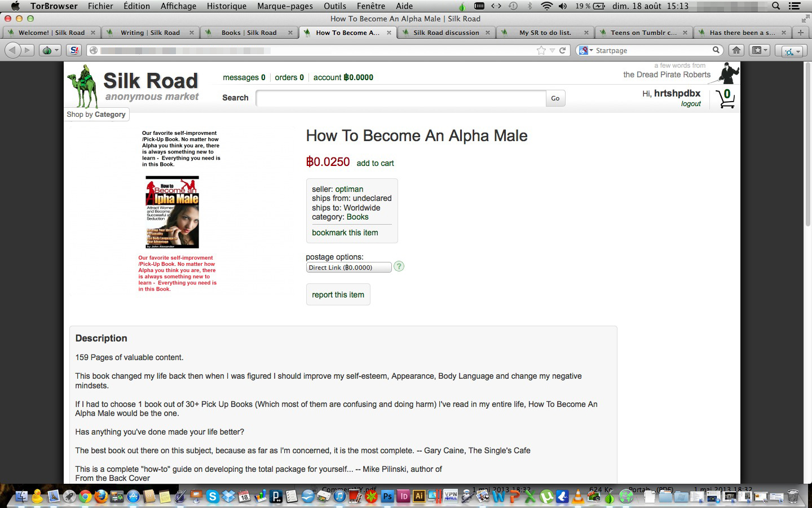Screen dimensions: 812x508
Task: Switch to the Teens on Tumblr tab
Action: point(643,32)
